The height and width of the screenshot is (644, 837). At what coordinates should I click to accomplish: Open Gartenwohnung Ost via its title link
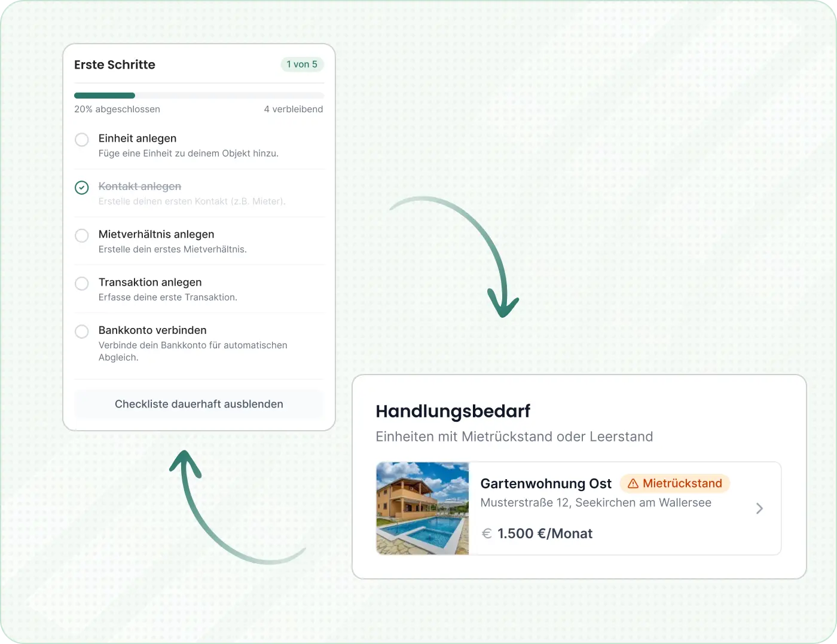coord(546,483)
